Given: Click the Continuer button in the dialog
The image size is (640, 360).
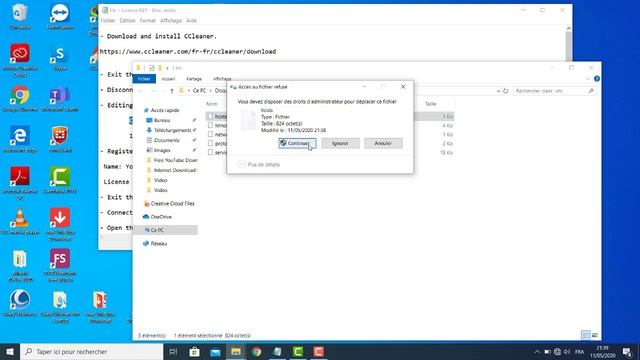Looking at the screenshot, I should click(x=298, y=143).
